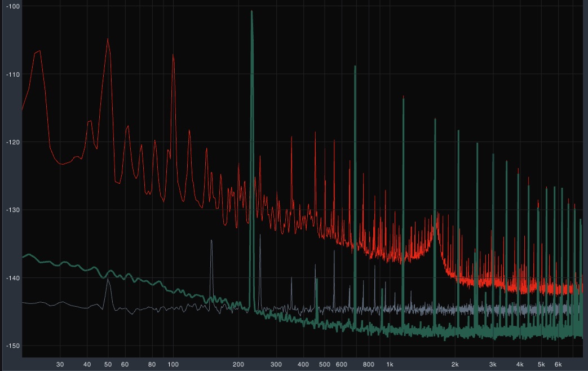This screenshot has width=588, height=371.
Task: Click the 50 Hz frequency label
Action: 108,364
